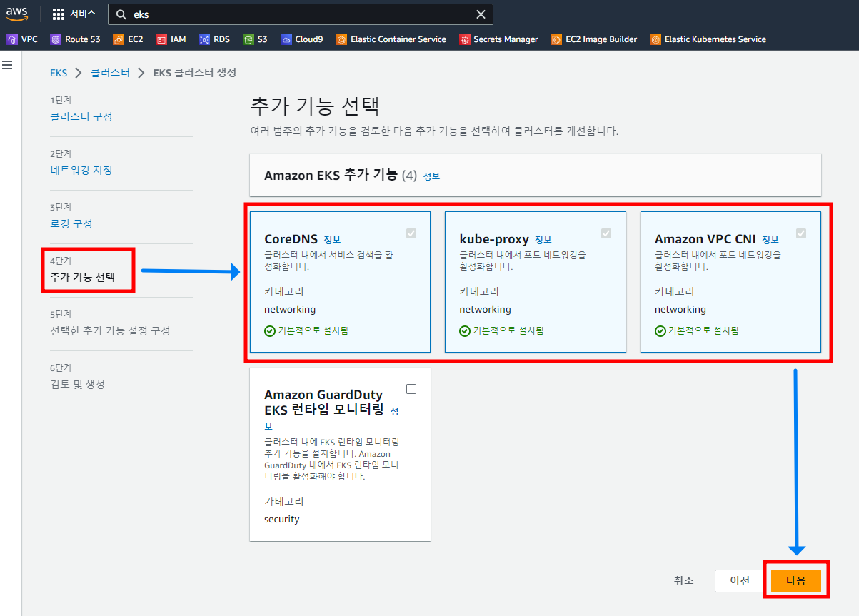
Task: Open step 1 클러스터 구성
Action: (81, 116)
